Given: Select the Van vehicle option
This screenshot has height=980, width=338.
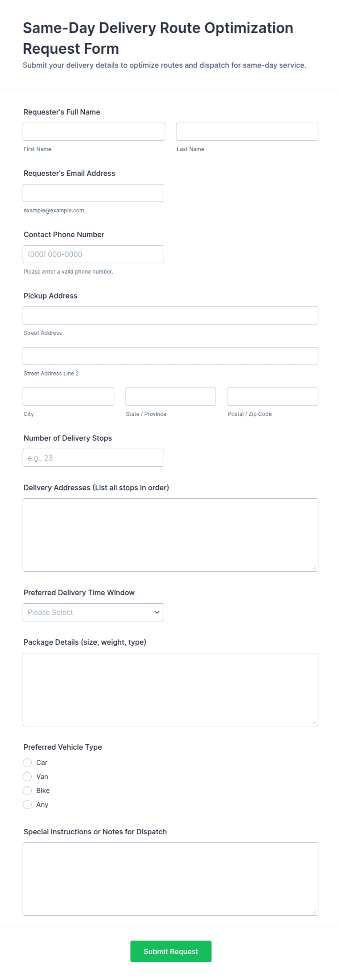Looking at the screenshot, I should click(x=27, y=777).
